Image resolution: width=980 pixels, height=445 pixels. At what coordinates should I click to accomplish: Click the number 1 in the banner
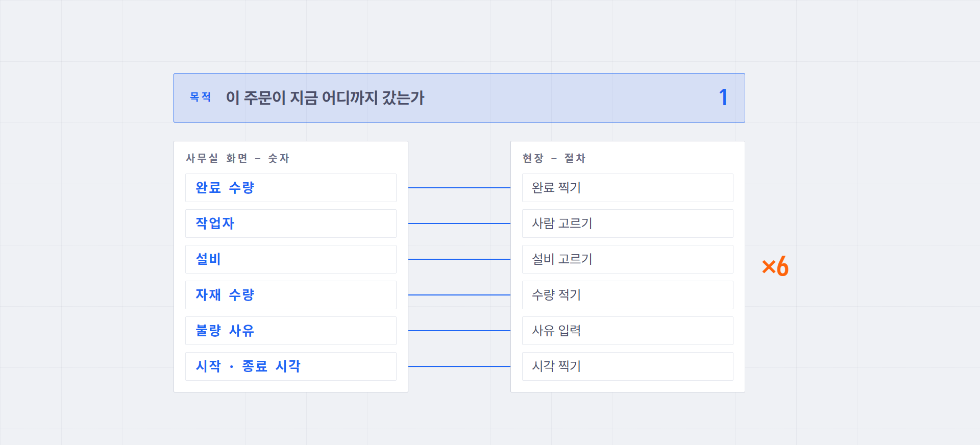coord(723,97)
